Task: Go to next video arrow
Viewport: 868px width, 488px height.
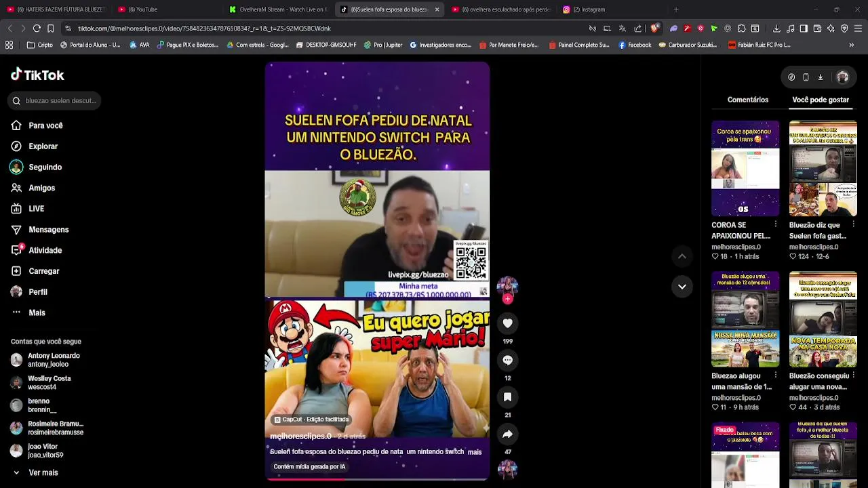Action: [x=682, y=287]
